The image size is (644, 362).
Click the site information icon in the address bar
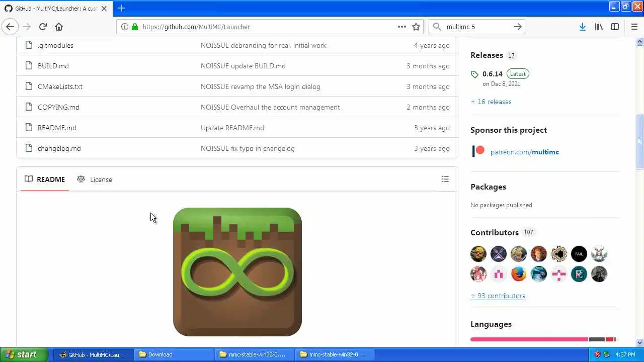coord(125,27)
